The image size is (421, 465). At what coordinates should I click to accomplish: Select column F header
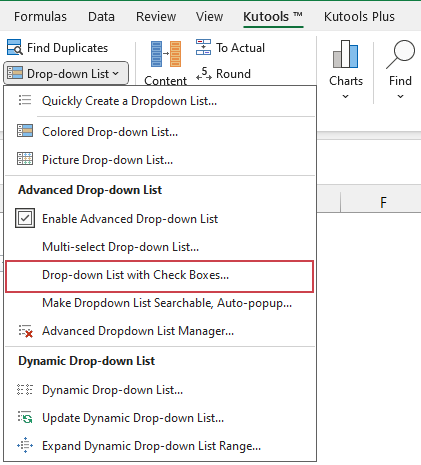[381, 202]
